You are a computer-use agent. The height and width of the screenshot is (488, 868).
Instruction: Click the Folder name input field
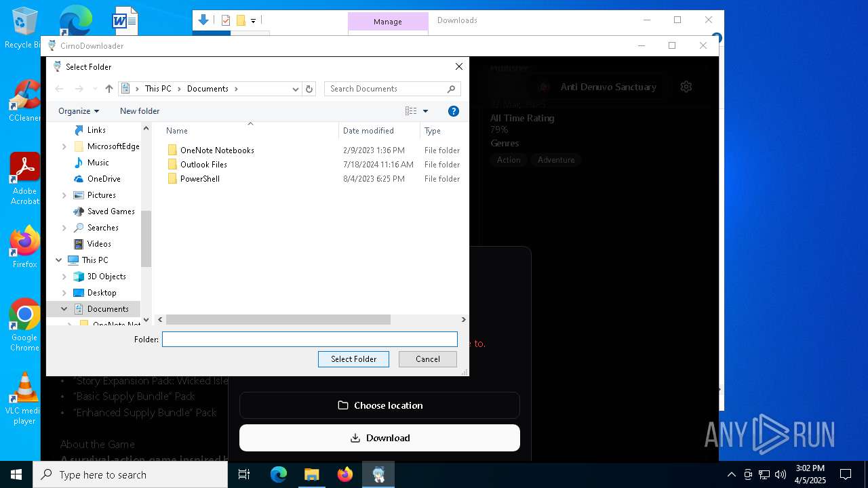tap(310, 340)
